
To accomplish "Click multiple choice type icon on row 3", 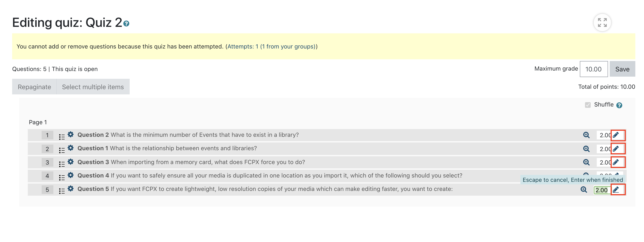I will tap(62, 164).
